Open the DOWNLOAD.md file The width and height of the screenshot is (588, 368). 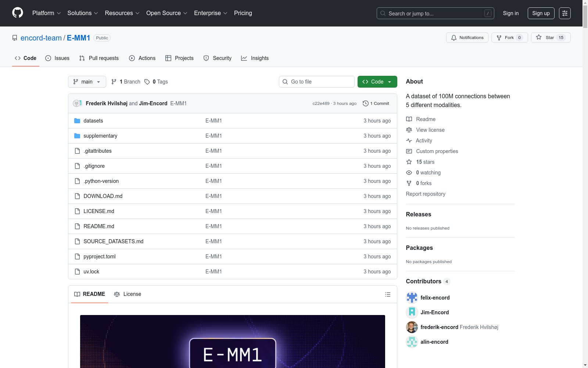[x=103, y=196]
